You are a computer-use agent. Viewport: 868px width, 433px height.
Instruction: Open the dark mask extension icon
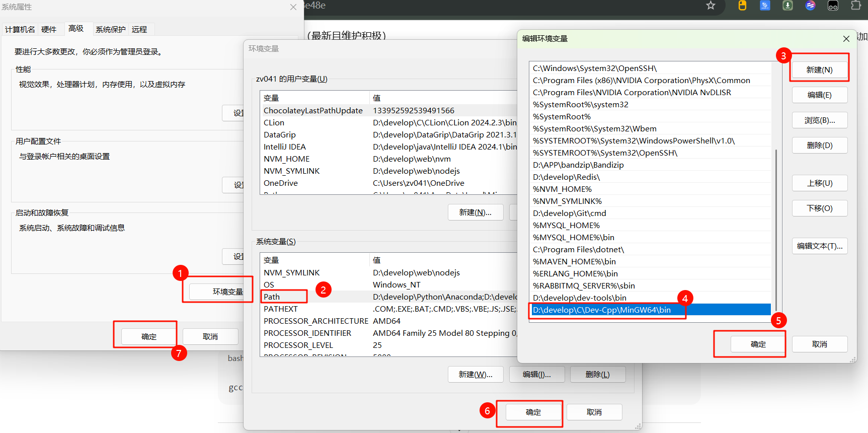pos(833,6)
